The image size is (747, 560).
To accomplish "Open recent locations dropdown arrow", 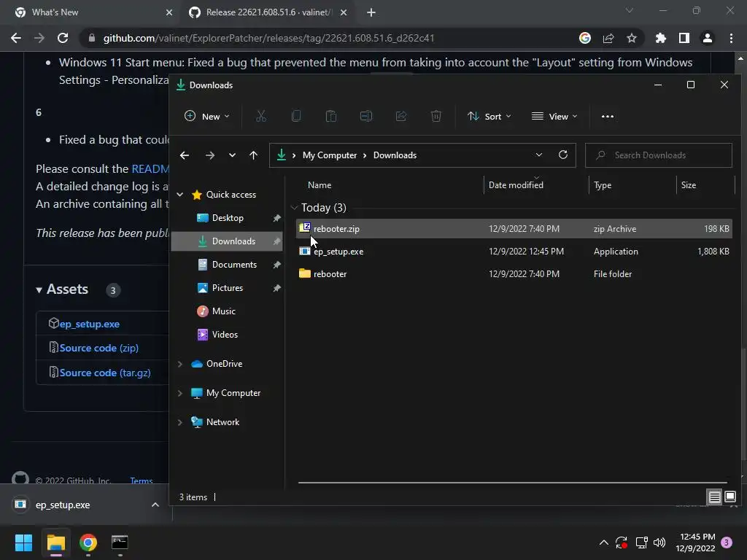I will pyautogui.click(x=232, y=155).
